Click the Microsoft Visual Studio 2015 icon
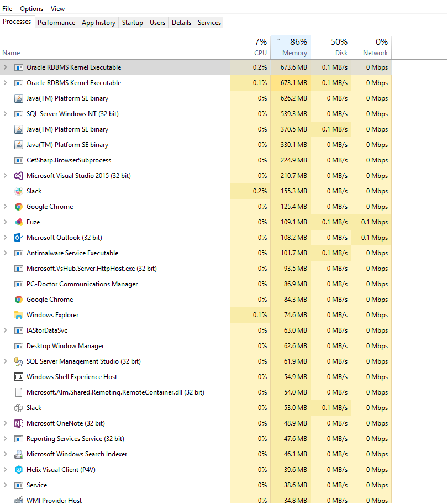This screenshot has height=504, width=447. click(19, 176)
